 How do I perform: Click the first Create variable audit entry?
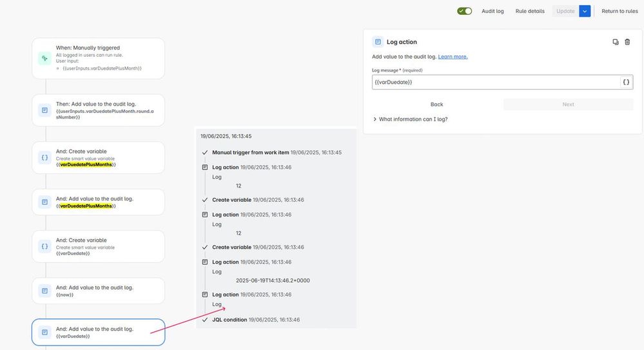tap(258, 200)
